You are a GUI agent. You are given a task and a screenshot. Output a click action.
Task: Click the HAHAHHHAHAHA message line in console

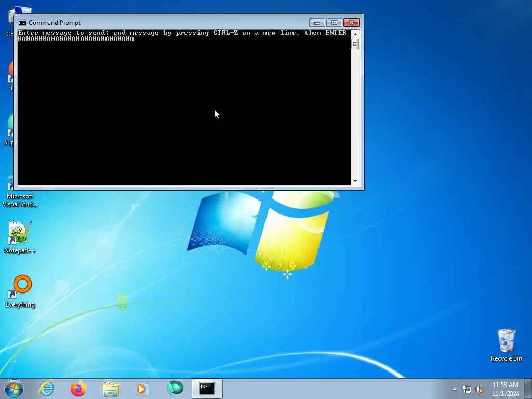(x=76, y=39)
